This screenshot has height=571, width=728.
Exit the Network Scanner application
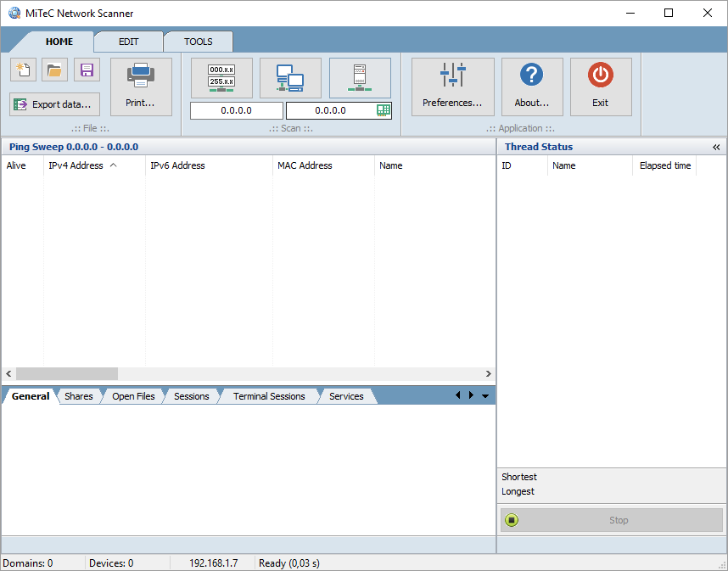pos(601,86)
